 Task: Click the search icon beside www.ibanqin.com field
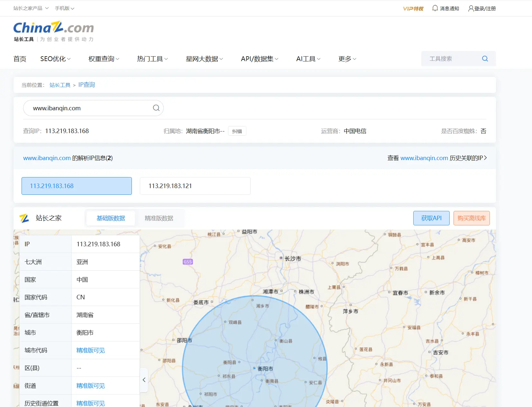click(x=156, y=108)
